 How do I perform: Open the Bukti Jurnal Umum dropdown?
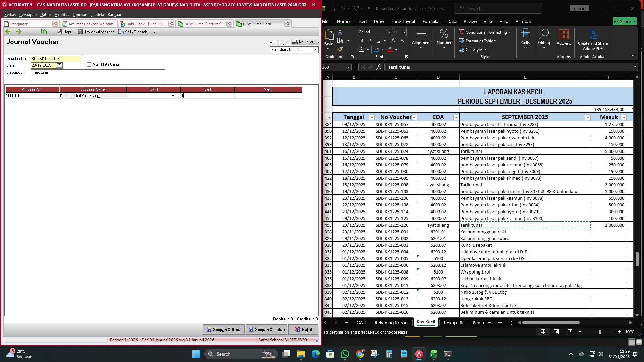pyautogui.click(x=315, y=49)
